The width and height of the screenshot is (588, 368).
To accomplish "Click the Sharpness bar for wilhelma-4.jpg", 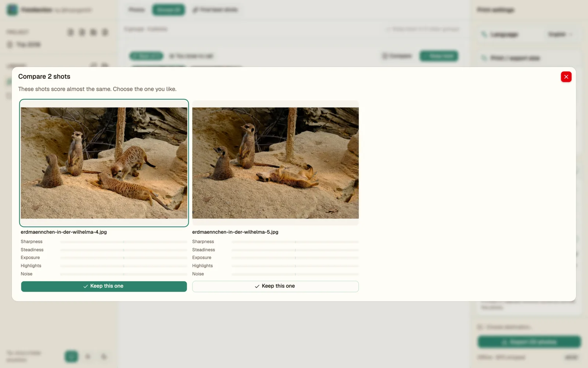I will click(124, 242).
